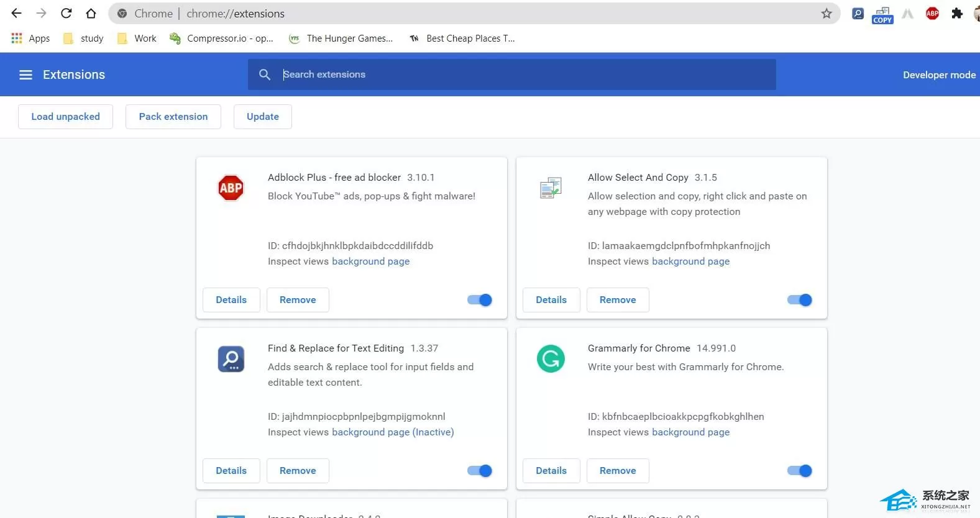Click the Load unpacked button

coord(65,117)
